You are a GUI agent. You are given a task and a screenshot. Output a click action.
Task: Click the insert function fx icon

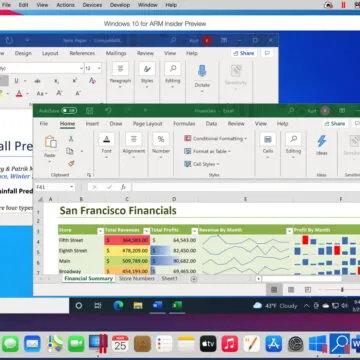tap(123, 187)
